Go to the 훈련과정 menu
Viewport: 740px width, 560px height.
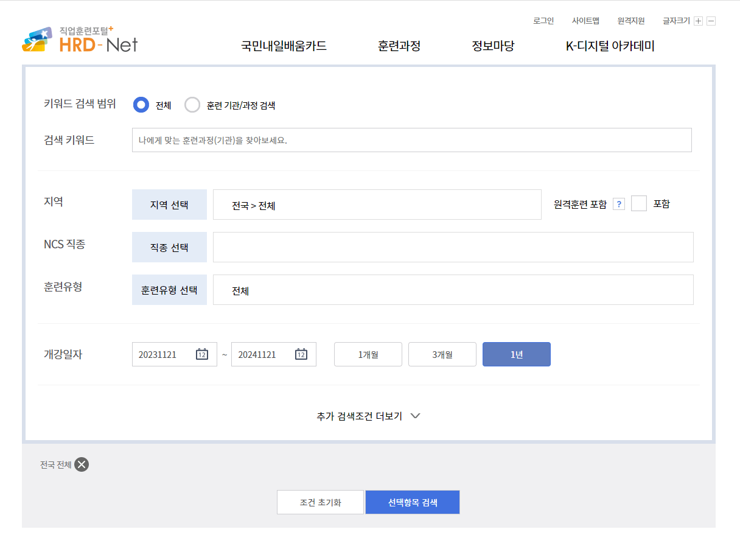coord(399,45)
